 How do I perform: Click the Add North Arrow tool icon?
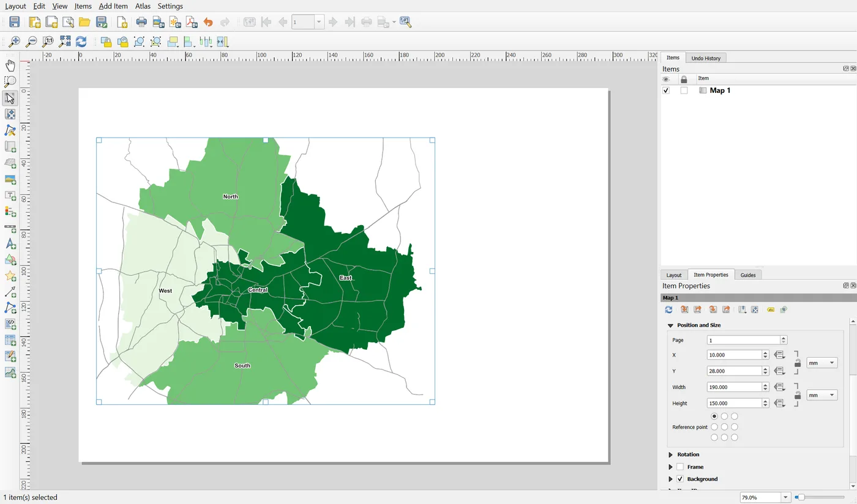tap(10, 244)
